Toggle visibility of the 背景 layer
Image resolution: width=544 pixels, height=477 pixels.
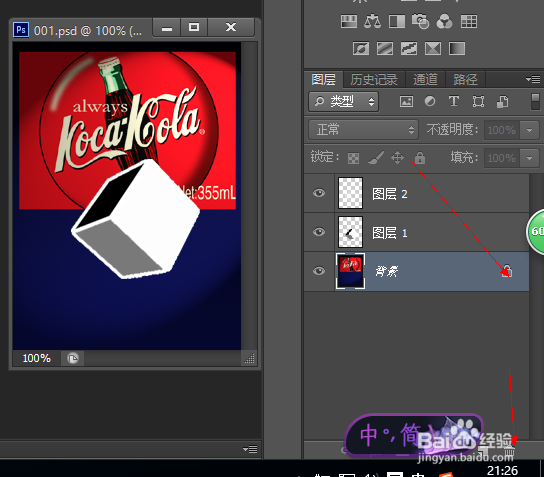[319, 271]
